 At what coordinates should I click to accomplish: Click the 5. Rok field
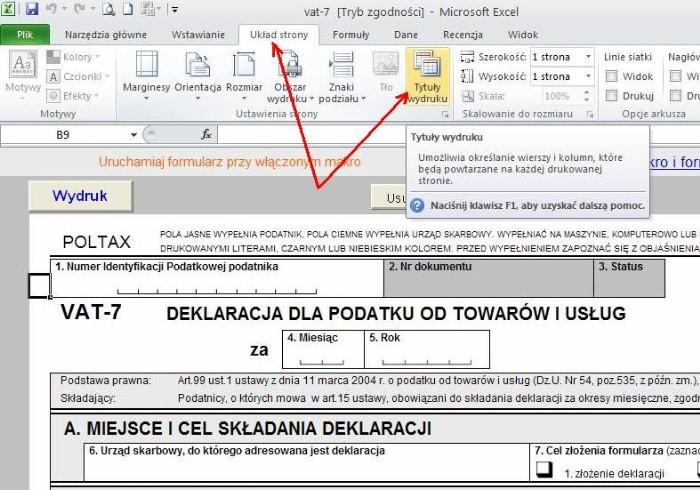(x=427, y=349)
